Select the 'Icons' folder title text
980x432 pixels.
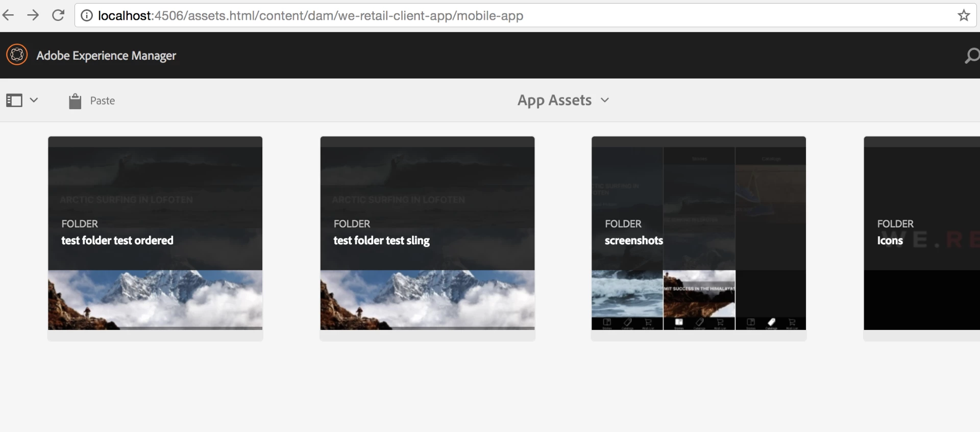890,240
